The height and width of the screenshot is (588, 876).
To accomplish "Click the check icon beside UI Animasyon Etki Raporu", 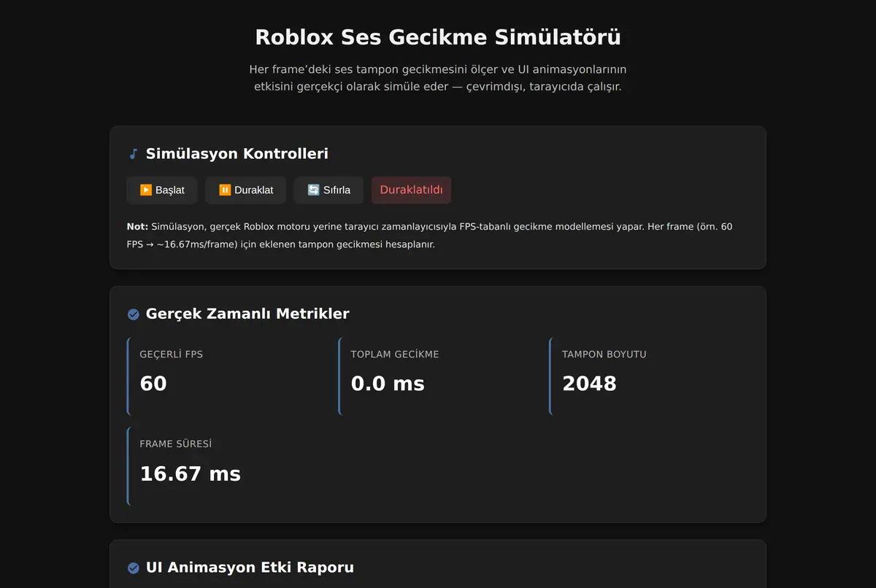I will [x=134, y=568].
